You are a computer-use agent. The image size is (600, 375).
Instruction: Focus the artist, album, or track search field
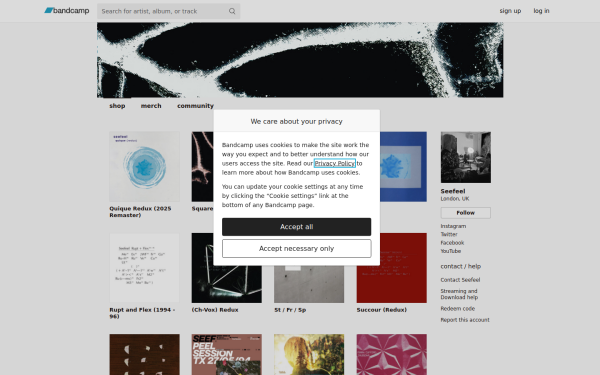click(x=168, y=11)
